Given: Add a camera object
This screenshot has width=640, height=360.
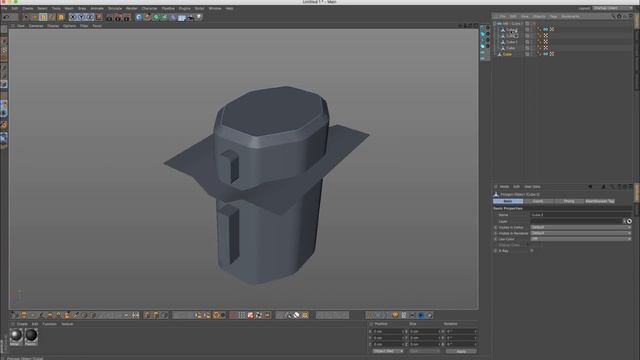Looking at the screenshot, I should [x=190, y=18].
